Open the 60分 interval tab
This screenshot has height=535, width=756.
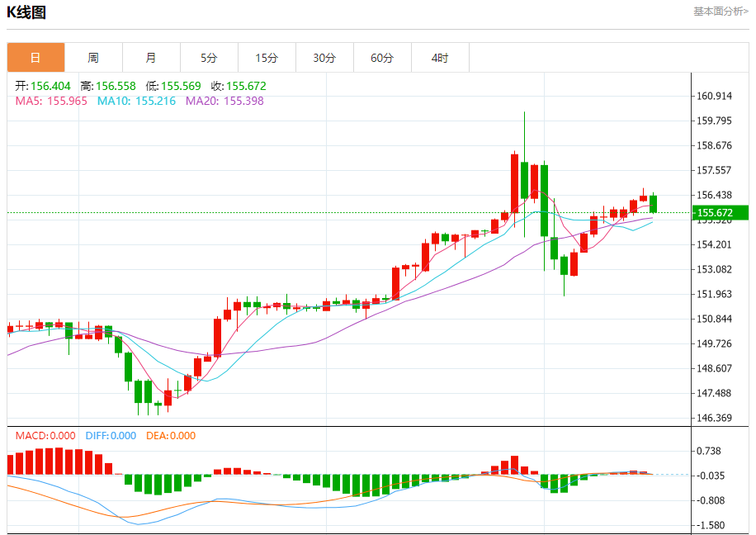[382, 58]
